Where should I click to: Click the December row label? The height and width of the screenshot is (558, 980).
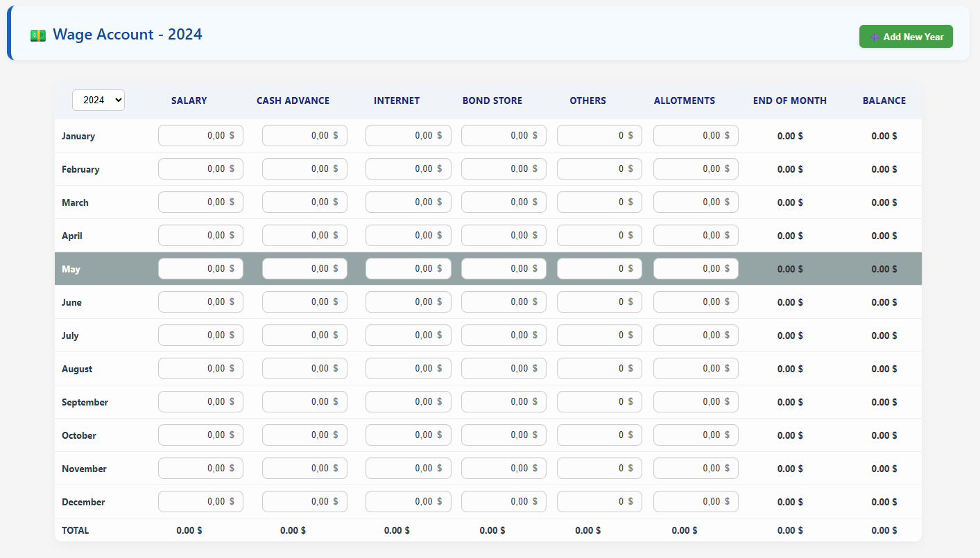tap(83, 502)
